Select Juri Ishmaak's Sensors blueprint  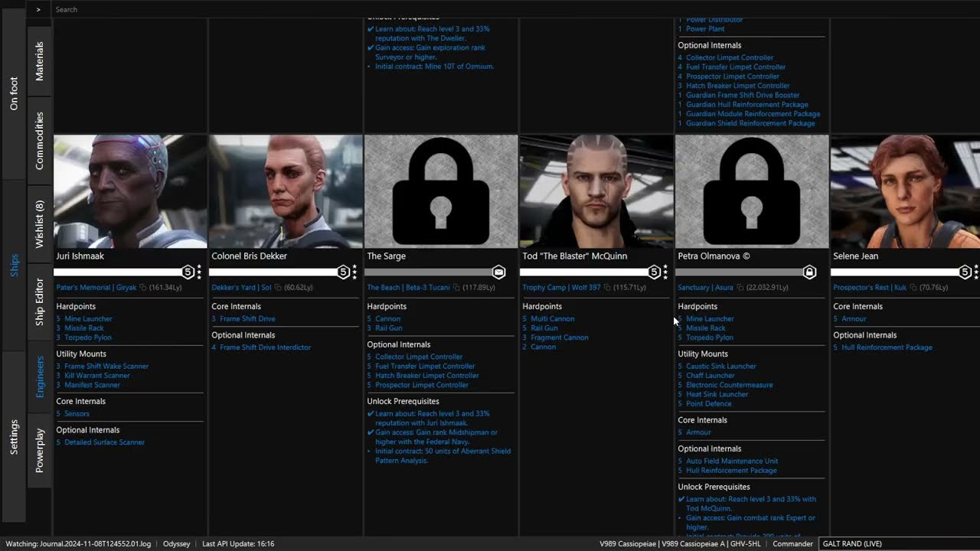point(77,414)
